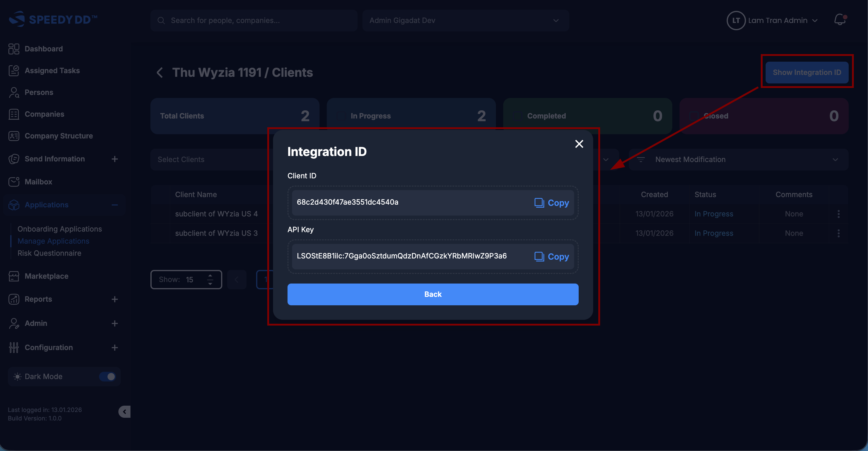Click the search people and companies field
The height and width of the screenshot is (451, 868).
click(254, 21)
